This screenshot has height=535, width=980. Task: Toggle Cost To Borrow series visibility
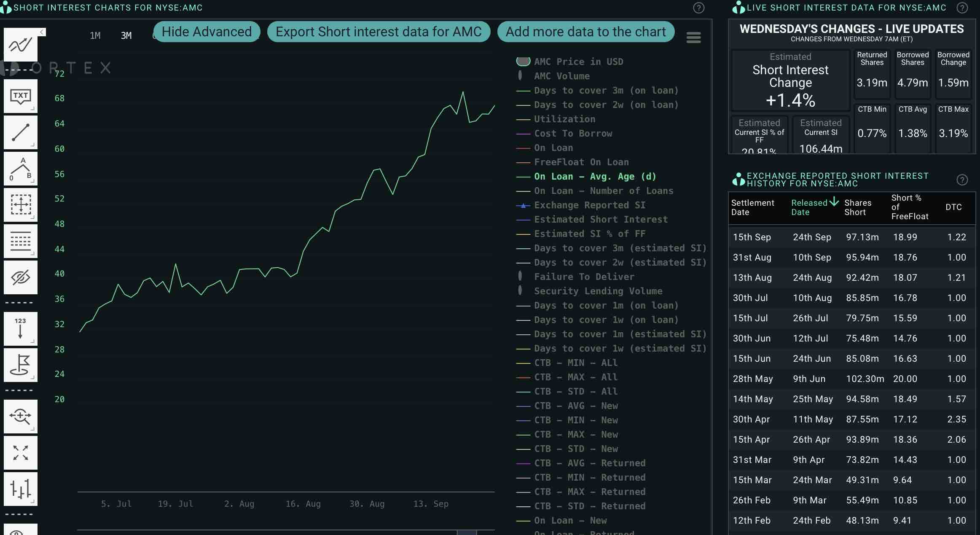(x=573, y=134)
